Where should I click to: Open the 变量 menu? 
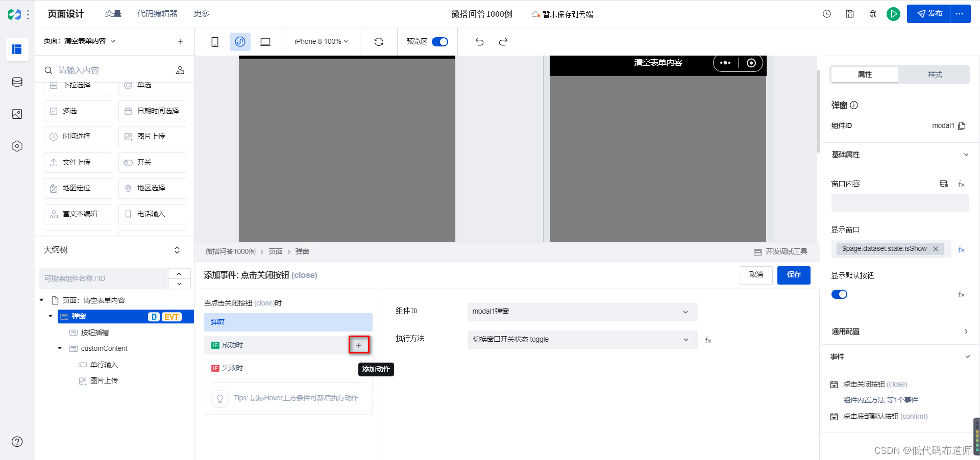[113, 14]
